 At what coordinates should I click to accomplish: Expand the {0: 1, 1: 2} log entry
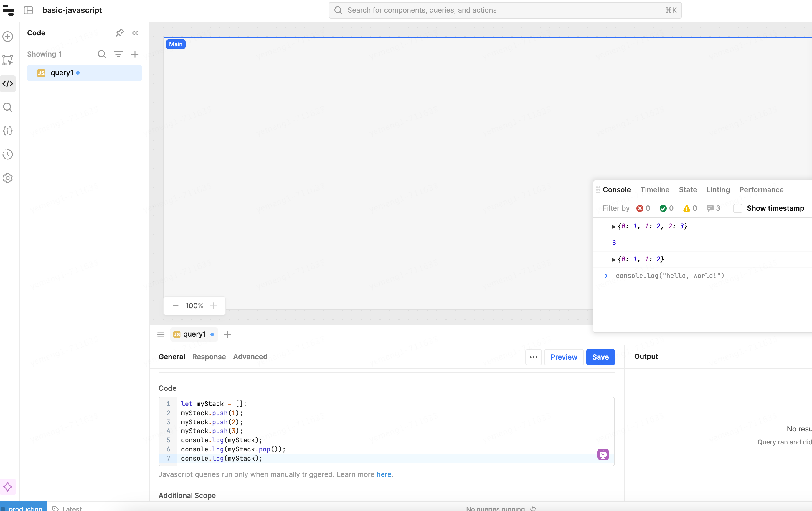pyautogui.click(x=614, y=259)
